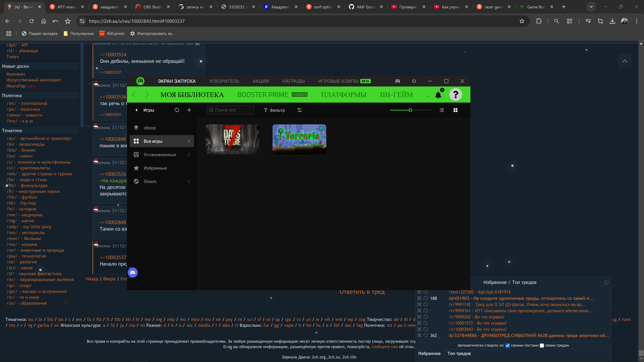644x362 pixels.
Task: Open the Terraria game thumbnail
Action: (x=299, y=139)
